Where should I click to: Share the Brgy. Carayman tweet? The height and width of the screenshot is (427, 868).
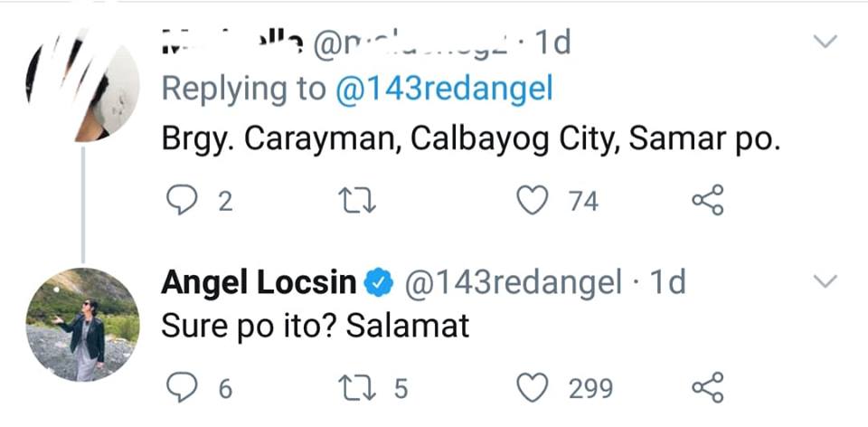[x=706, y=200]
